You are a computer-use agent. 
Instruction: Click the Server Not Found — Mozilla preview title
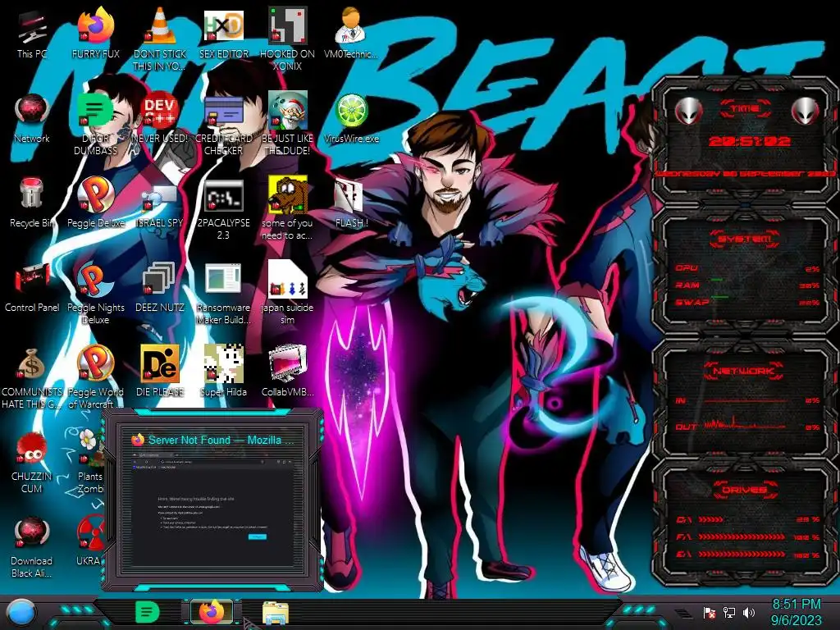point(221,440)
